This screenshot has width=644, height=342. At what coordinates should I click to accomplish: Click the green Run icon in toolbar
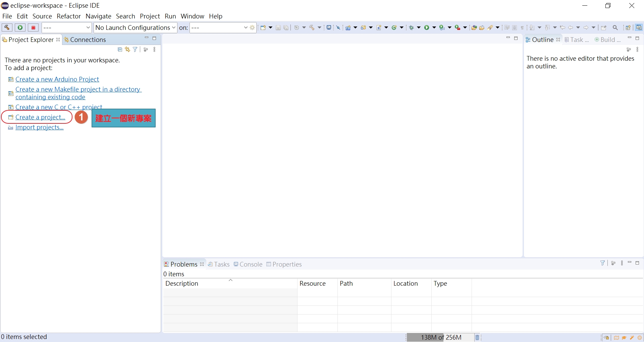coord(427,27)
